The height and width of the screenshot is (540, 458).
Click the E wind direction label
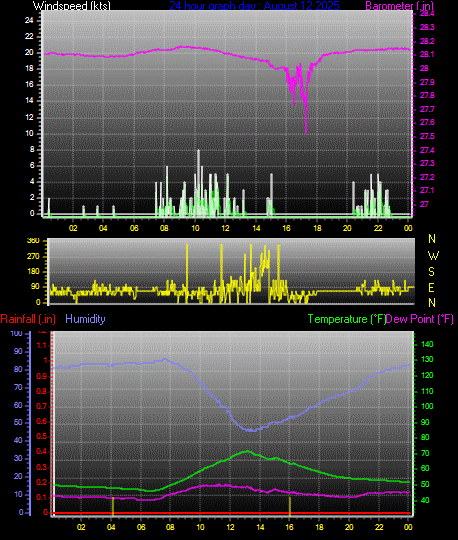coord(431,287)
